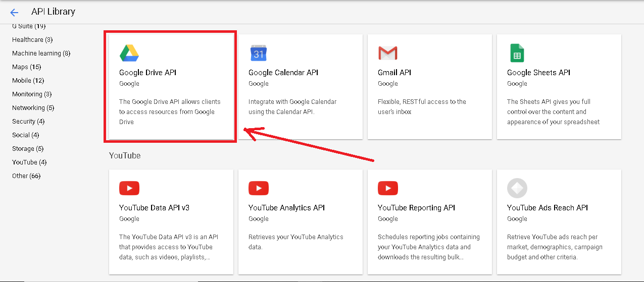This screenshot has width=644, height=282.
Task: Go back using the blue arrow icon
Action: pos(14,12)
